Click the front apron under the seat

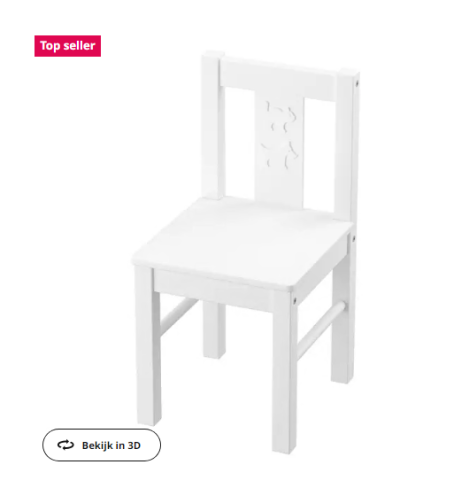[x=213, y=288]
